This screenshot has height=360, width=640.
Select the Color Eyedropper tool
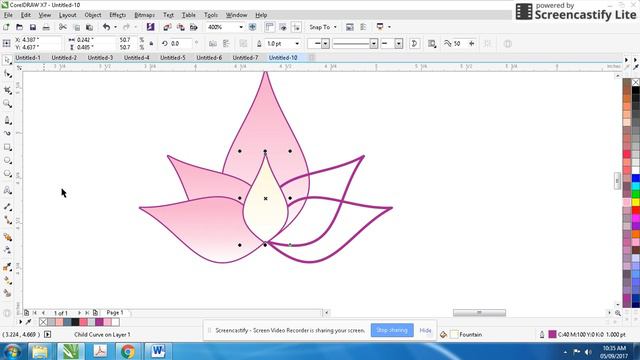point(7,267)
